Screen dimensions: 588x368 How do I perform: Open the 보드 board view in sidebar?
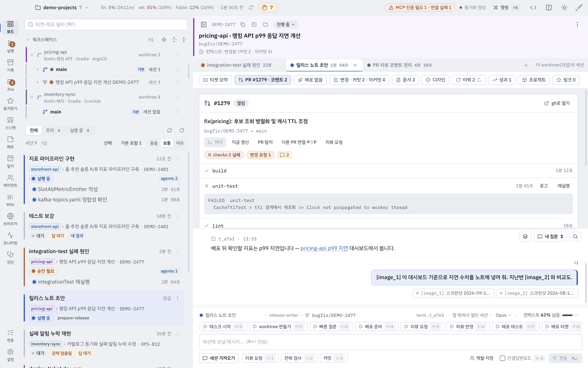click(10, 27)
